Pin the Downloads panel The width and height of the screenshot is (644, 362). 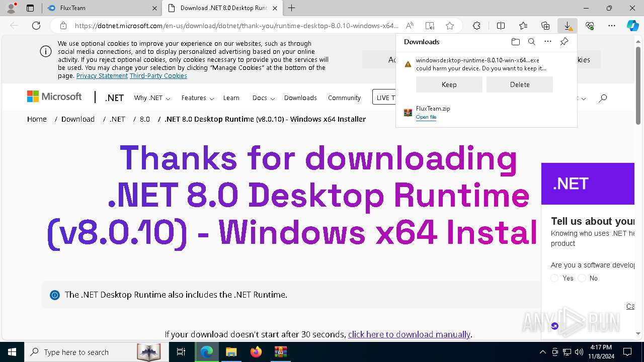[564, 42]
